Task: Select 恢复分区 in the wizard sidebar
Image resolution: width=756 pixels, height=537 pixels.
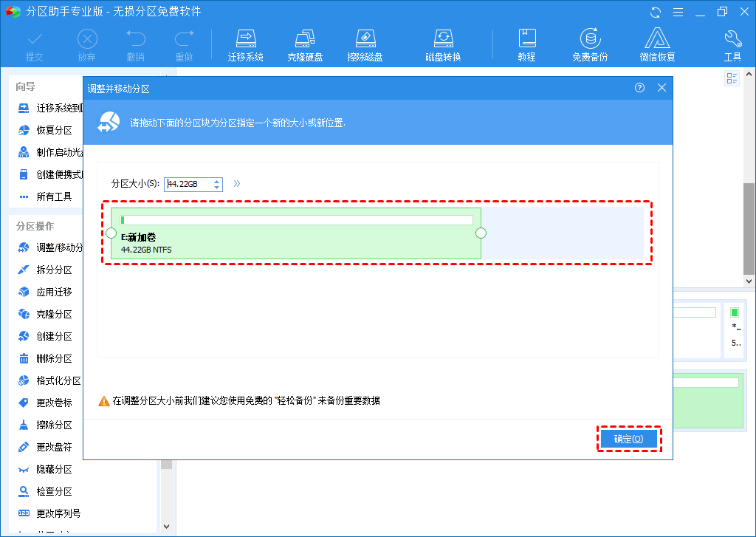Action: [x=45, y=130]
